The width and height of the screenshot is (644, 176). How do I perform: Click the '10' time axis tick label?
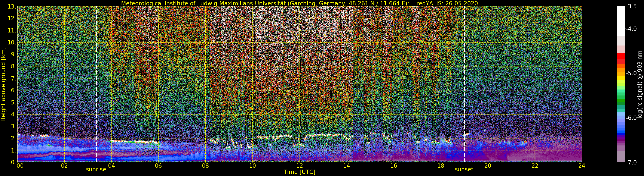click(x=252, y=166)
